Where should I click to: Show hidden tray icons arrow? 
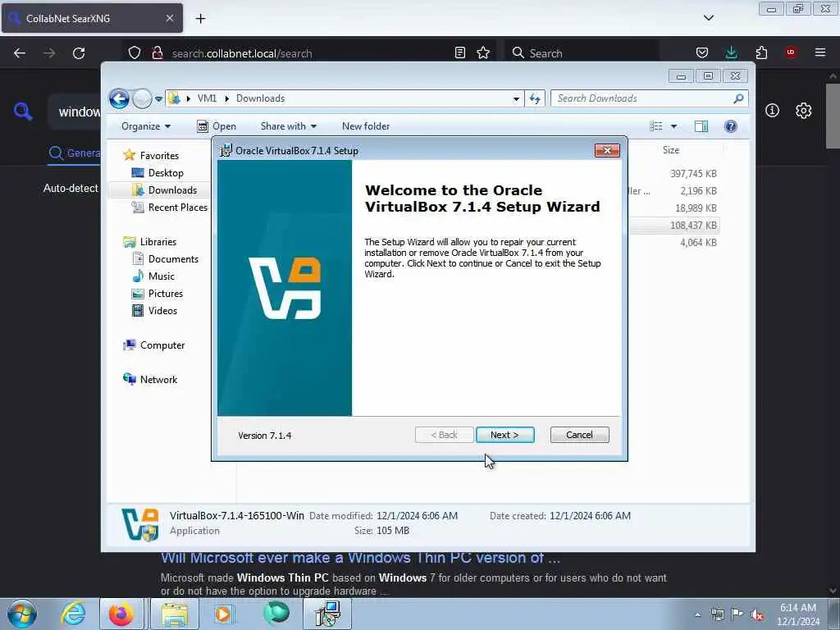coord(697,614)
